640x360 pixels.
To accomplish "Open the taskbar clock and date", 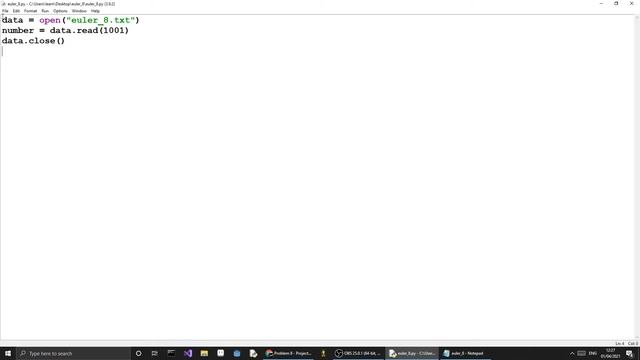I will (610, 353).
